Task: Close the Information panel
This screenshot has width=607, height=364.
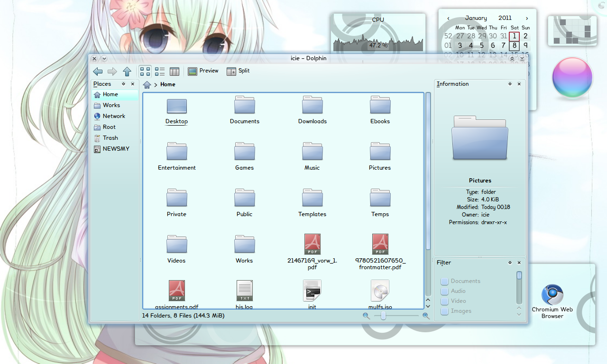Action: pos(519,84)
